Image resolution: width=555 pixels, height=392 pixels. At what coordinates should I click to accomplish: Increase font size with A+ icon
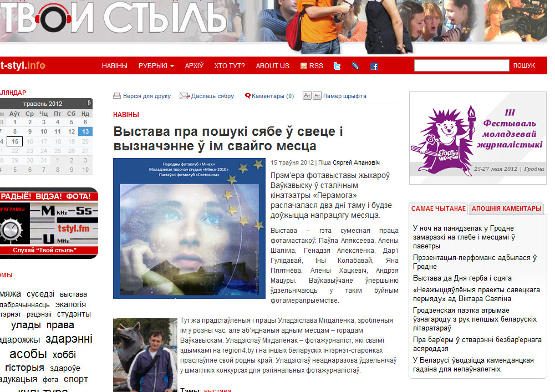[x=307, y=95]
